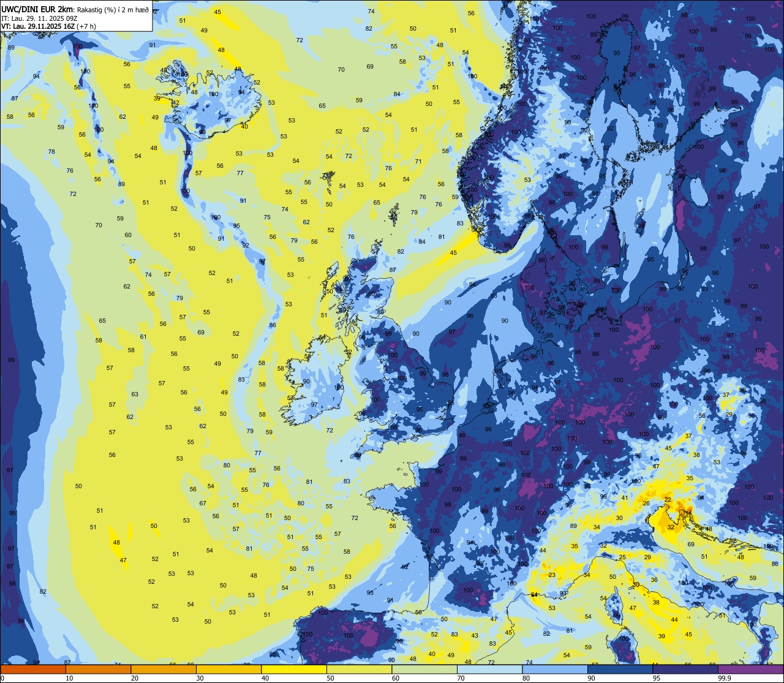Click the humidity value 25 on the map
The height and width of the screenshot is (683, 784).
tap(622, 557)
